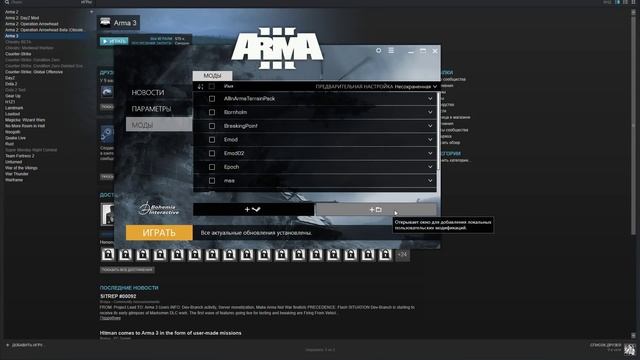Click the orange ИГРАТЬ button in launcher
This screenshot has width=640, height=360.
pyautogui.click(x=159, y=233)
